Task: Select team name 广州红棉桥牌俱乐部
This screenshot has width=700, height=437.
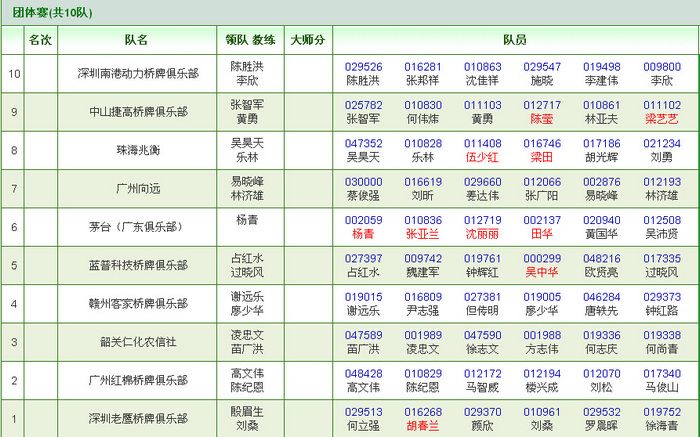Action: (x=138, y=381)
